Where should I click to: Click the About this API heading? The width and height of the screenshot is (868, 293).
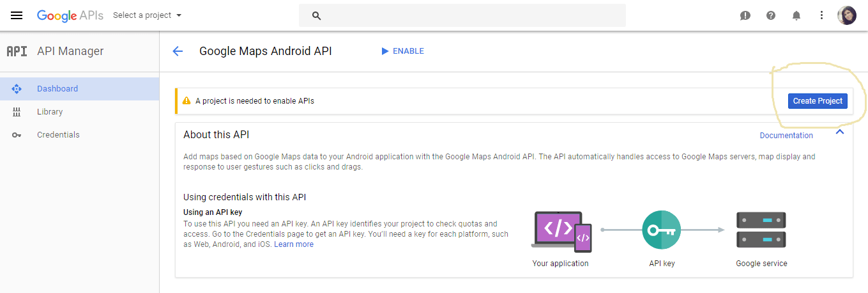(x=216, y=135)
